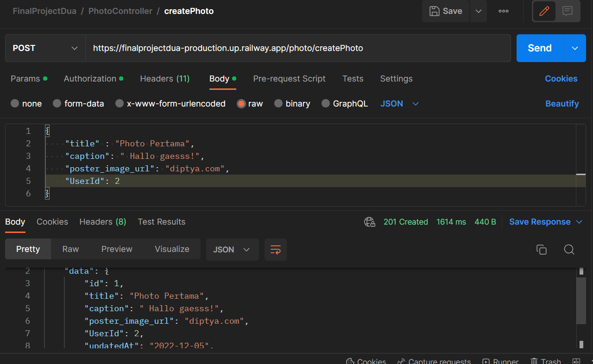Image resolution: width=593 pixels, height=364 pixels.
Task: Click the blue Send button
Action: [540, 48]
